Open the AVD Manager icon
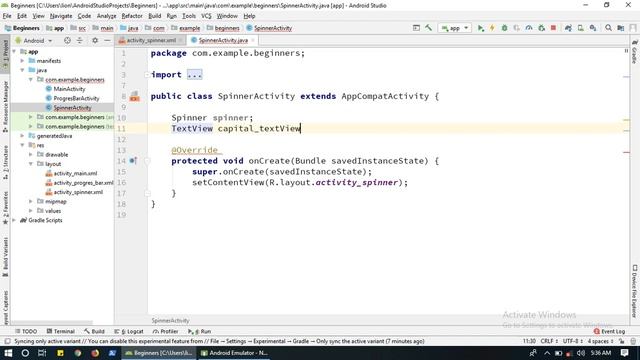640x360 pixels. [x=580, y=28]
